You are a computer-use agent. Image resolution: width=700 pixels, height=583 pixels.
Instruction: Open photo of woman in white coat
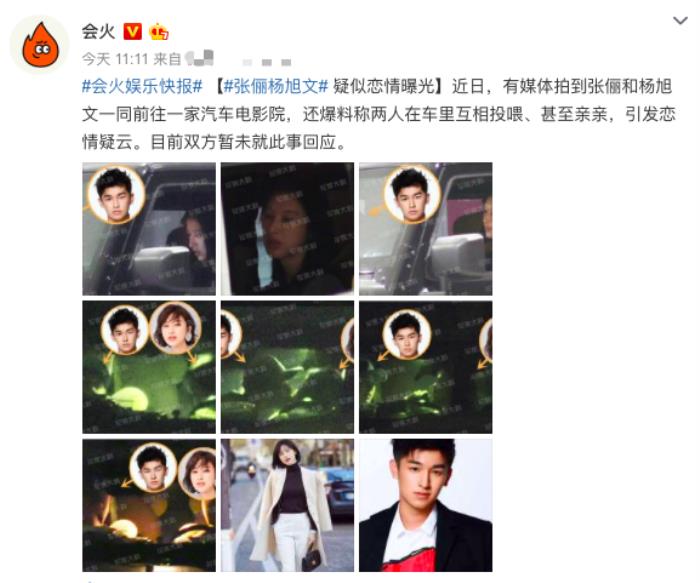pos(287,505)
